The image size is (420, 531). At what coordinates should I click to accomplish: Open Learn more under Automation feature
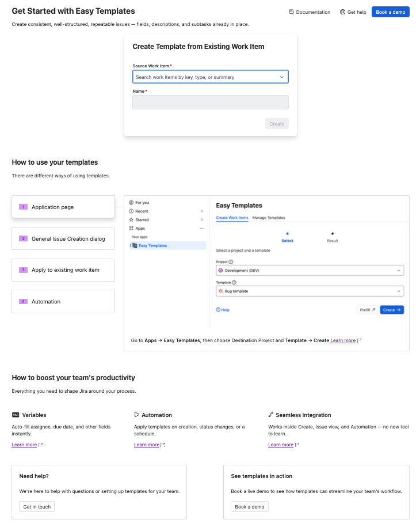pyautogui.click(x=147, y=445)
